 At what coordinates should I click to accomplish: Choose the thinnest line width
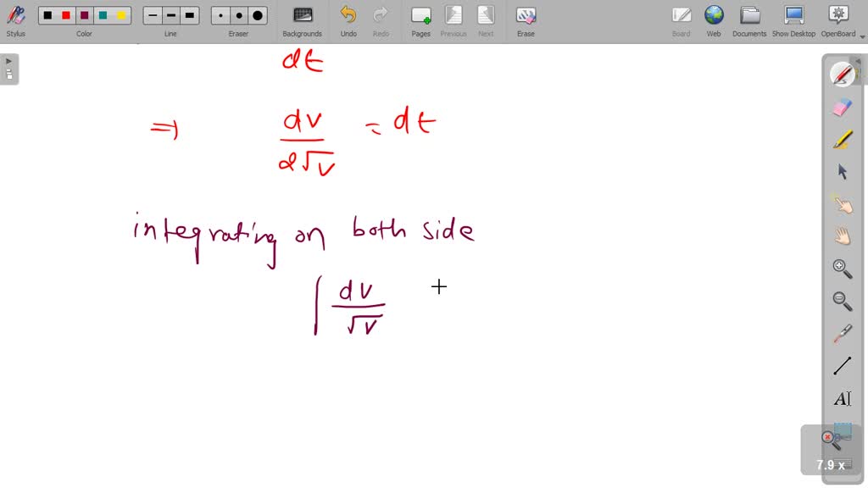coord(152,14)
